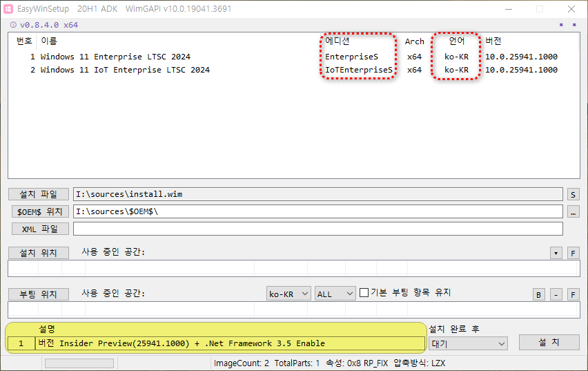Open the browse button beside $OEM$ path

click(x=573, y=212)
